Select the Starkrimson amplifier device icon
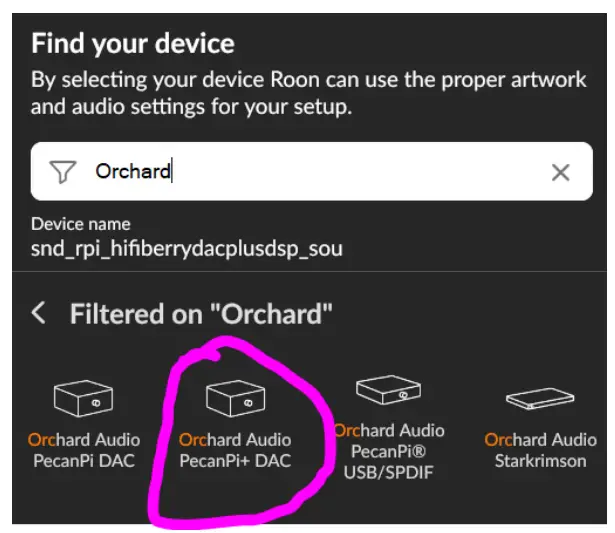Screen dimensions: 615x533 540,399
